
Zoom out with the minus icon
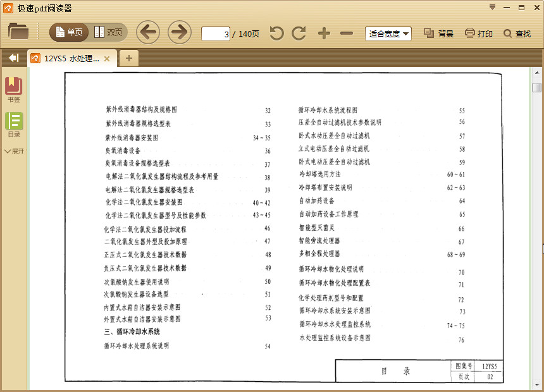(x=346, y=34)
